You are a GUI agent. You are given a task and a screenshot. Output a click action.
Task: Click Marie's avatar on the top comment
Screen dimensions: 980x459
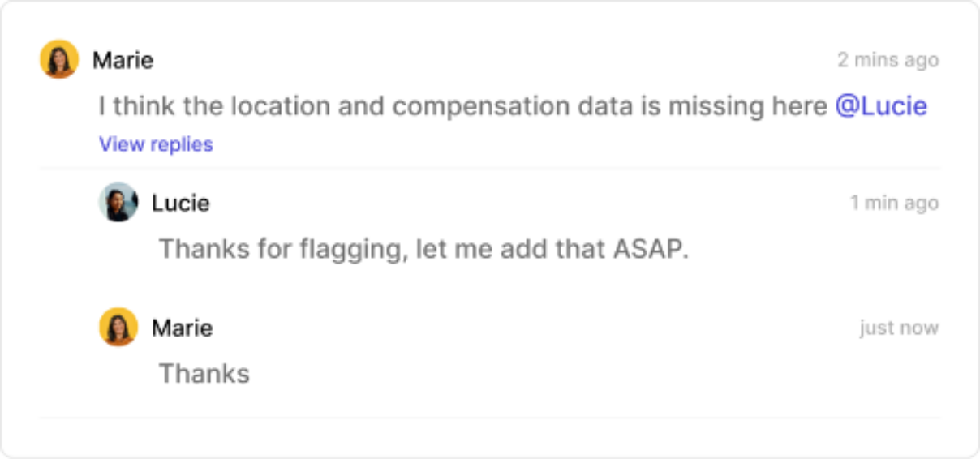[x=59, y=60]
